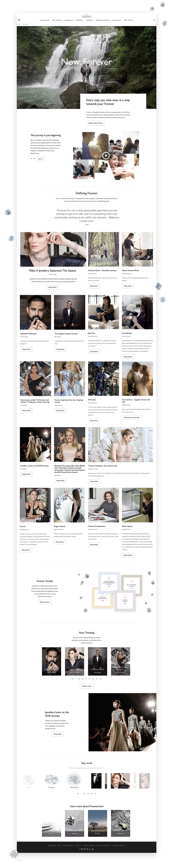Screen dimensions: 173x868
Task: Open The Leopard Awards trending thumbnail
Action: point(97,661)
